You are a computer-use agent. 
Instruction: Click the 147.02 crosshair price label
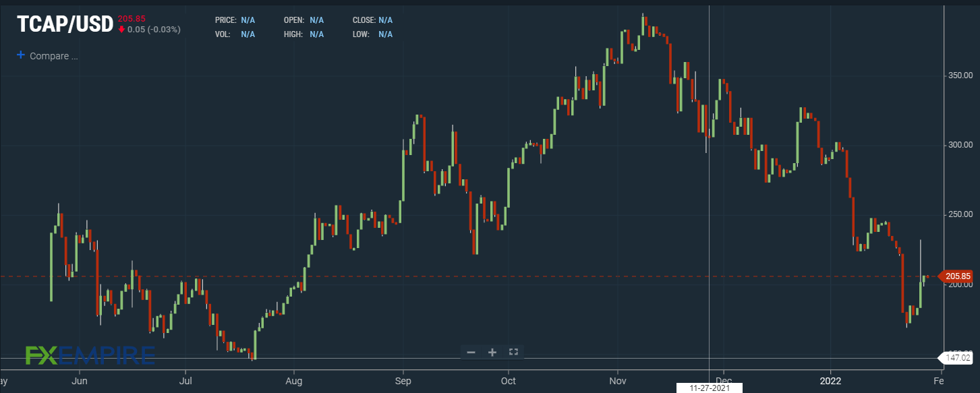pos(958,358)
